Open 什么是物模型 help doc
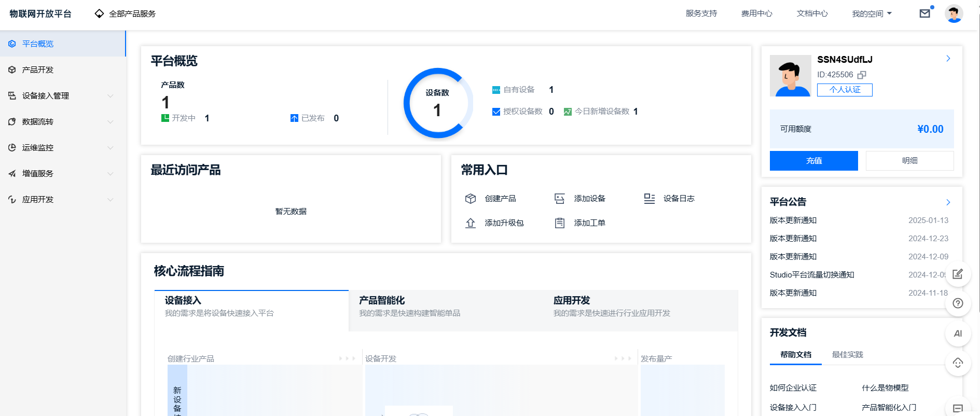This screenshot has height=416, width=980. 886,388
